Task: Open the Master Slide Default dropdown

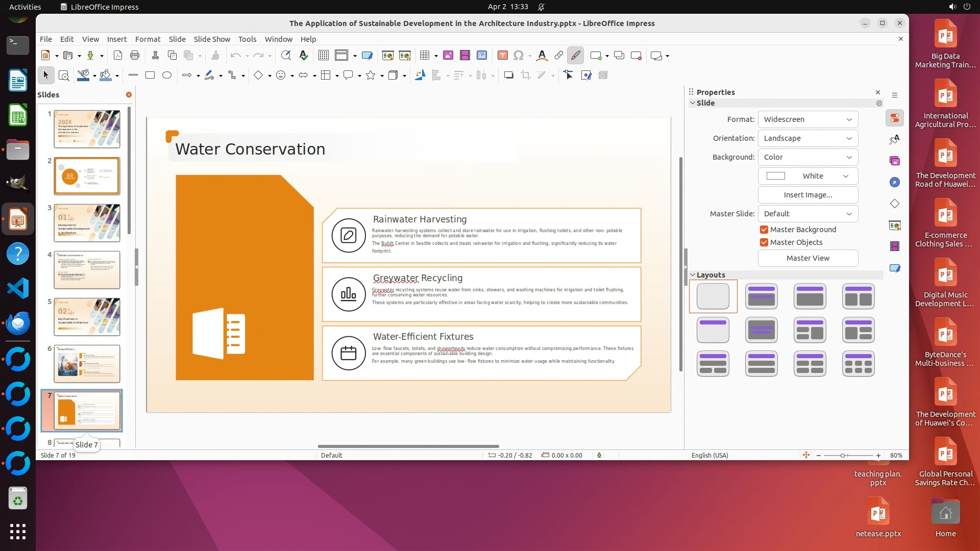Action: point(807,214)
